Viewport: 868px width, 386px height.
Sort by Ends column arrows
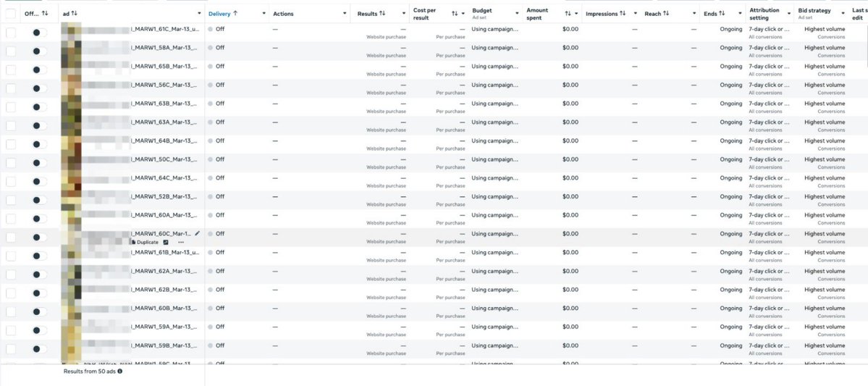(722, 13)
